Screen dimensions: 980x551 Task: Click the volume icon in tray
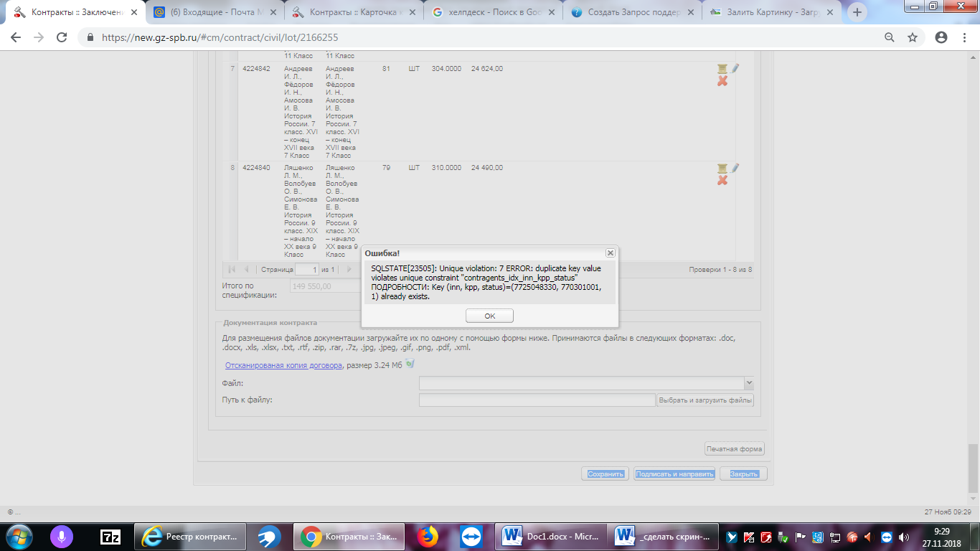click(x=903, y=537)
